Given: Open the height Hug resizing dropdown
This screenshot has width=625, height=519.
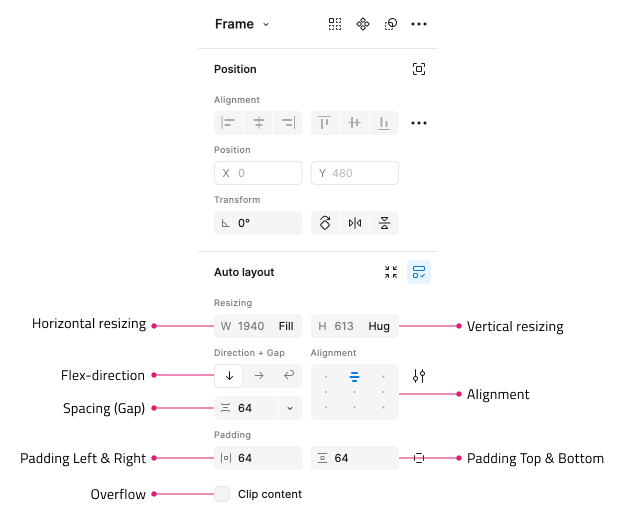Looking at the screenshot, I should [379, 326].
